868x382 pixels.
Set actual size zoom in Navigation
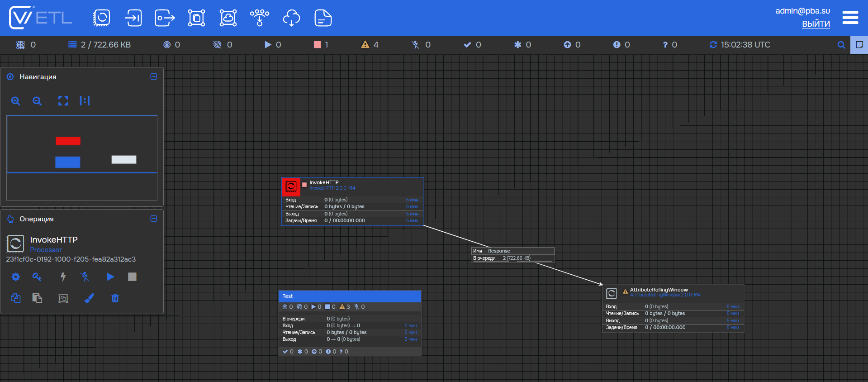click(85, 101)
